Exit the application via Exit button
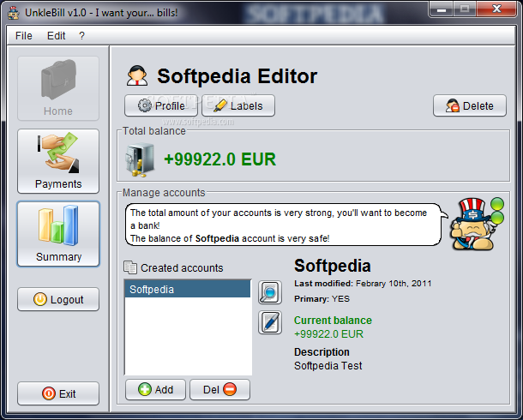The image size is (523, 420). tap(58, 393)
